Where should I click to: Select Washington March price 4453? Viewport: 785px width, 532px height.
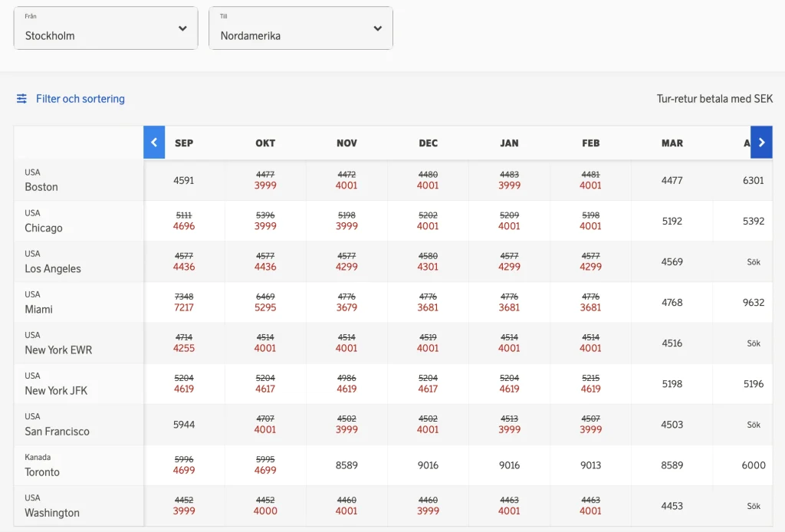(x=672, y=506)
